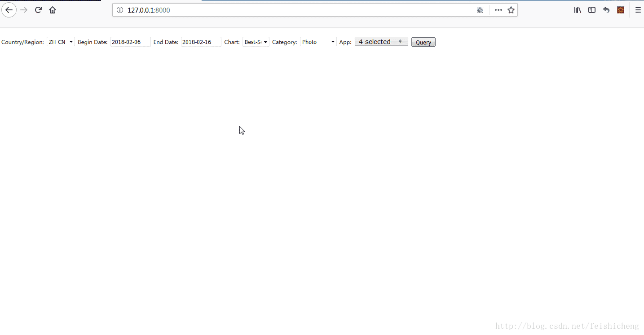The height and width of the screenshot is (335, 644).
Task: Open the red extension icon
Action: tap(621, 10)
